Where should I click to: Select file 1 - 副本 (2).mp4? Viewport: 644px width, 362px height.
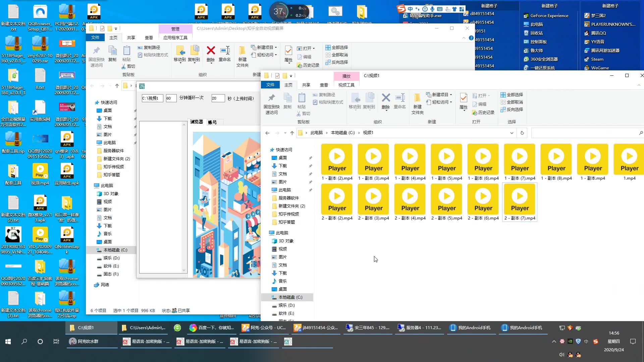point(337,163)
